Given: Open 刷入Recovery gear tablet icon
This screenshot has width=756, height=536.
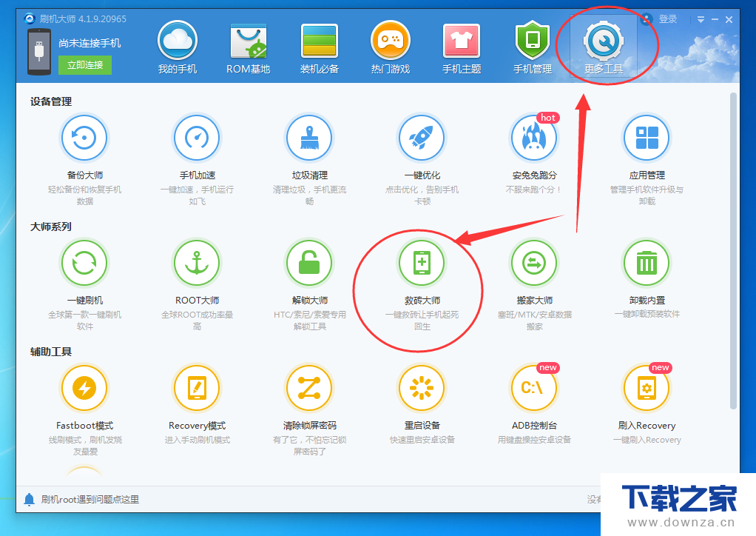Looking at the screenshot, I should click(647, 389).
